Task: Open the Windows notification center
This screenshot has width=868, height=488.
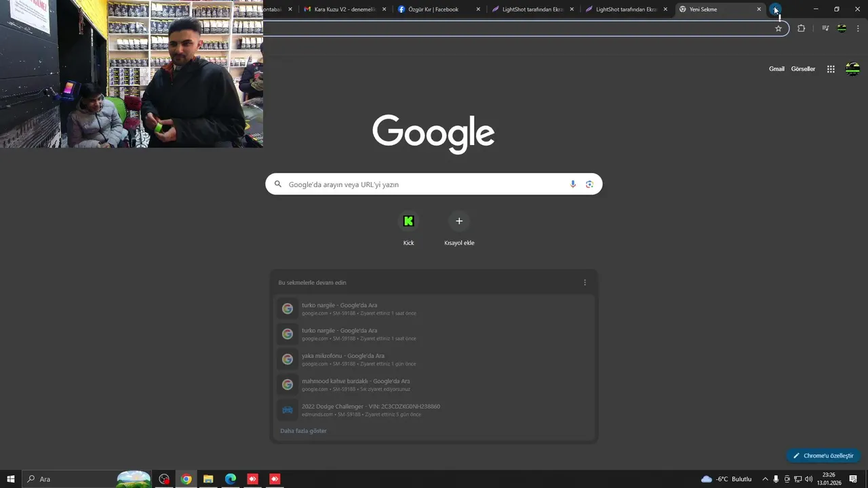Action: 853,479
